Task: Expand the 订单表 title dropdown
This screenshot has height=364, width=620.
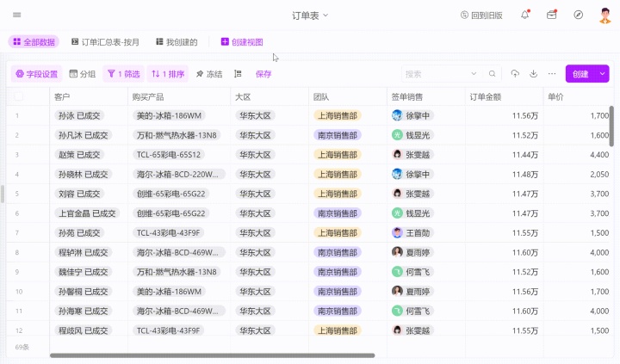Action: click(x=325, y=15)
